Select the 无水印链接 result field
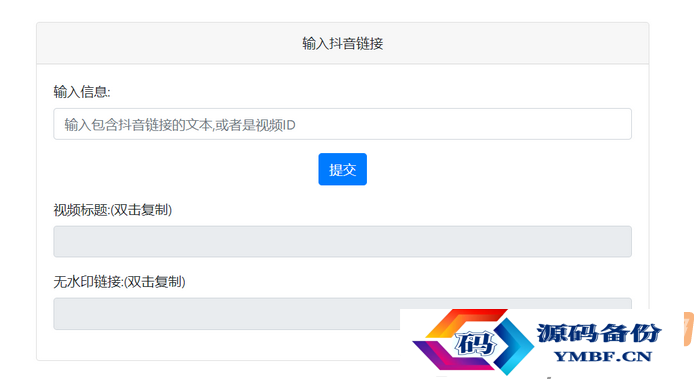Viewport: 694px width, 387px height. click(x=227, y=313)
